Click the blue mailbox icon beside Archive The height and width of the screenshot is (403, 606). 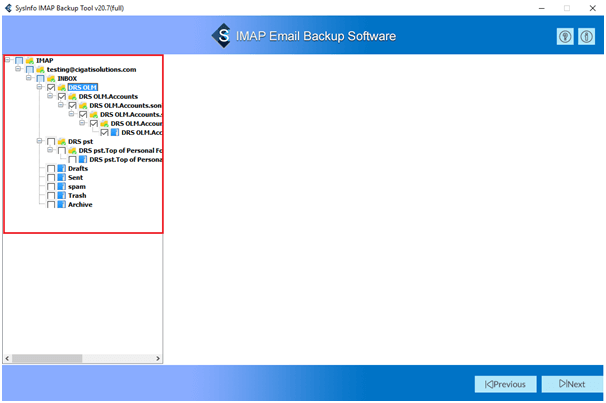click(x=61, y=204)
